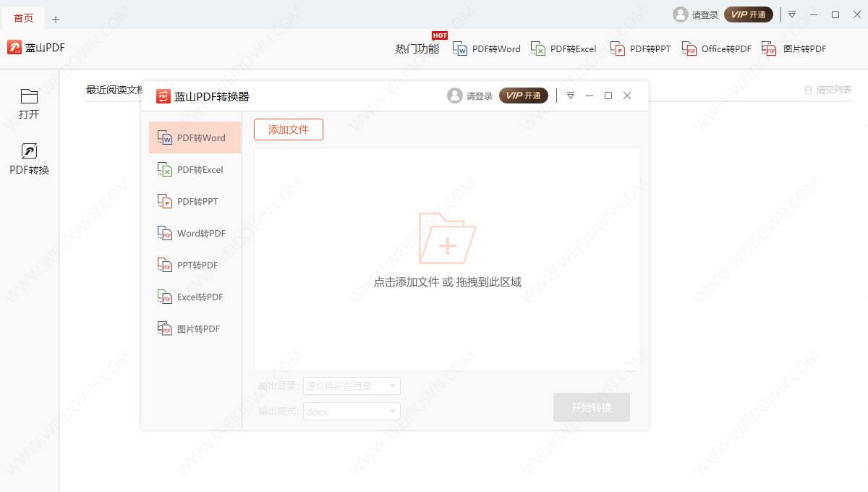Open 图片转PDF tool in main toolbar
The image size is (868, 492).
point(794,49)
